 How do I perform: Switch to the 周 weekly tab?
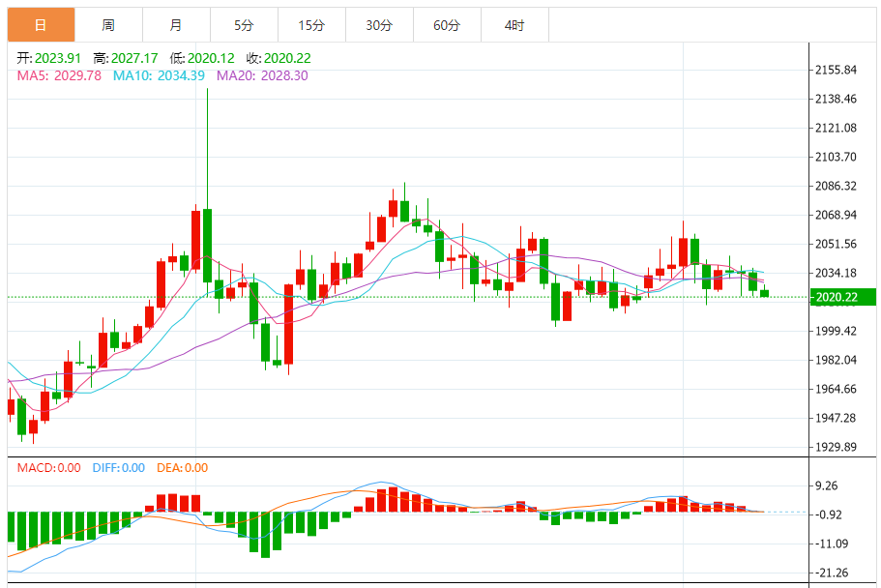pos(108,25)
